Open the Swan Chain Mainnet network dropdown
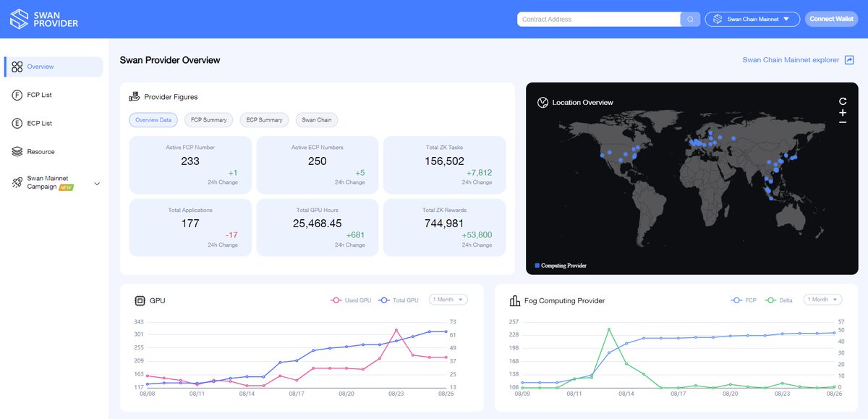This screenshot has width=868, height=419. click(752, 20)
